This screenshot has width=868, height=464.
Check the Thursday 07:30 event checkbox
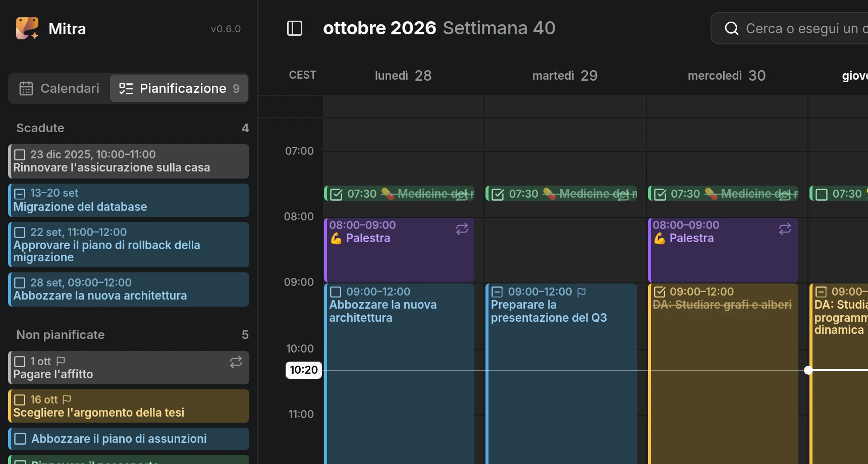[822, 194]
